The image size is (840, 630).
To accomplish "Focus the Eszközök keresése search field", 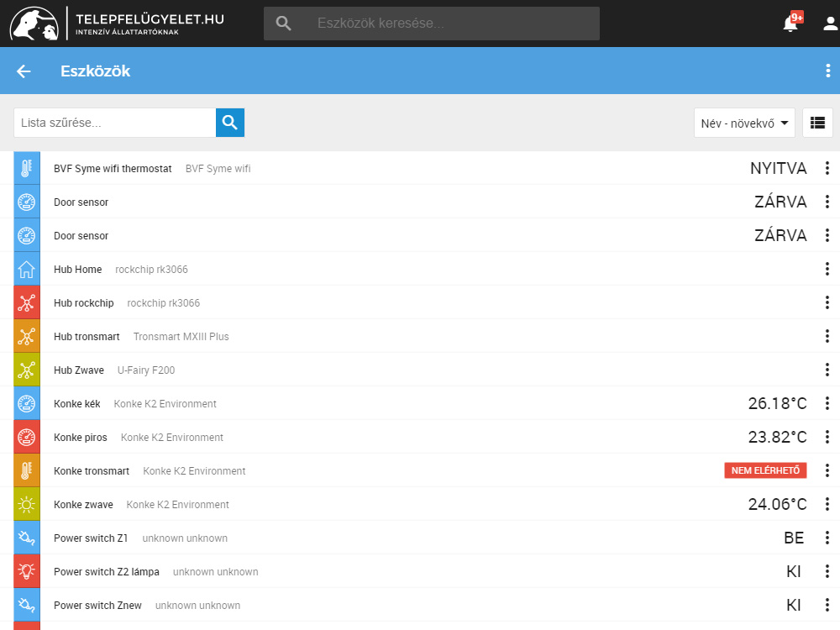I will tap(431, 23).
